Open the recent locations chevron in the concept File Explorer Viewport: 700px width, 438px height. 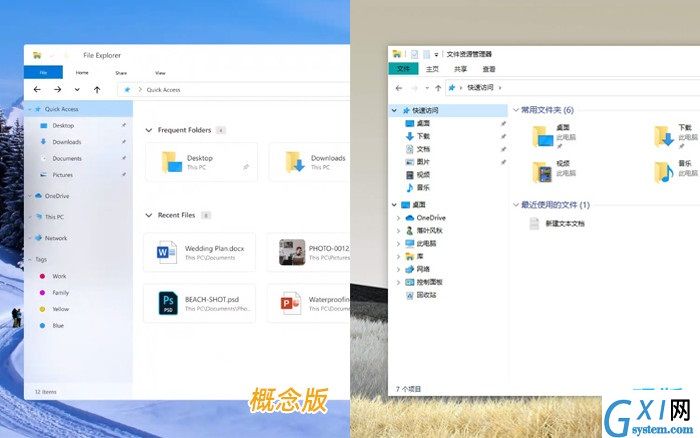click(x=77, y=90)
